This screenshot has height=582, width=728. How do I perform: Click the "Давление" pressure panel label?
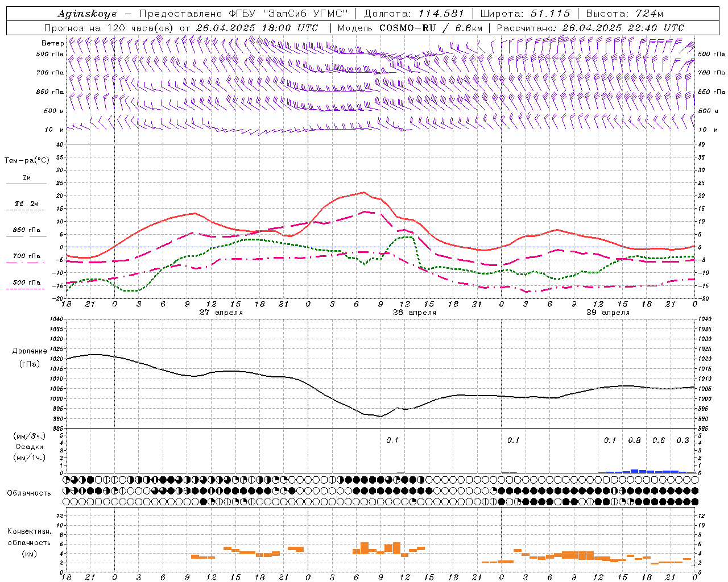29,351
